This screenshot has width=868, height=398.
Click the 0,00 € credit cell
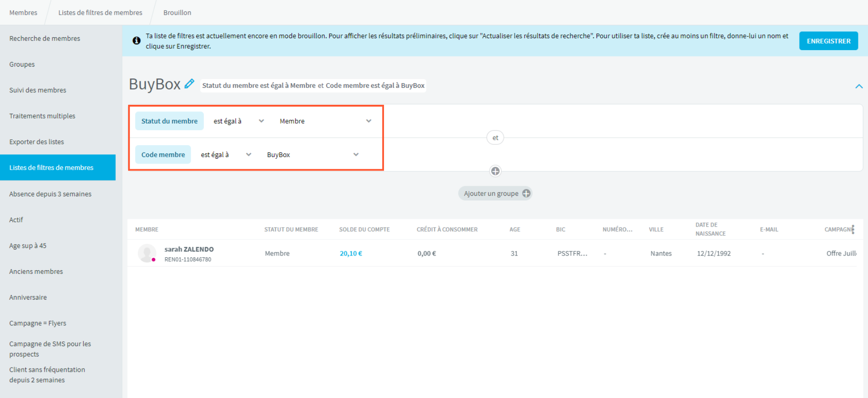click(427, 253)
